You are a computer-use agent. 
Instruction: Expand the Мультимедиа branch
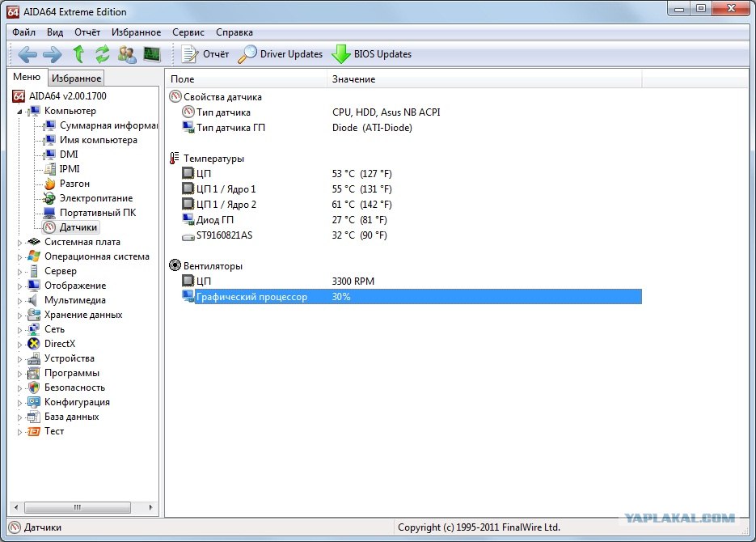click(19, 301)
